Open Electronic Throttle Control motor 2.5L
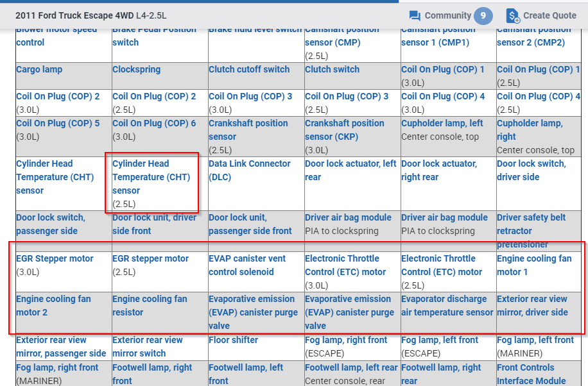588x386 pixels. pos(442,265)
